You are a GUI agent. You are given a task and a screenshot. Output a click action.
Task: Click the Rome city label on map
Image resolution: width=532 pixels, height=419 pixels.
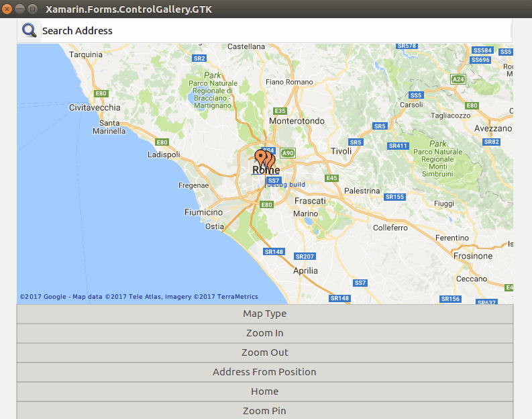(266, 170)
